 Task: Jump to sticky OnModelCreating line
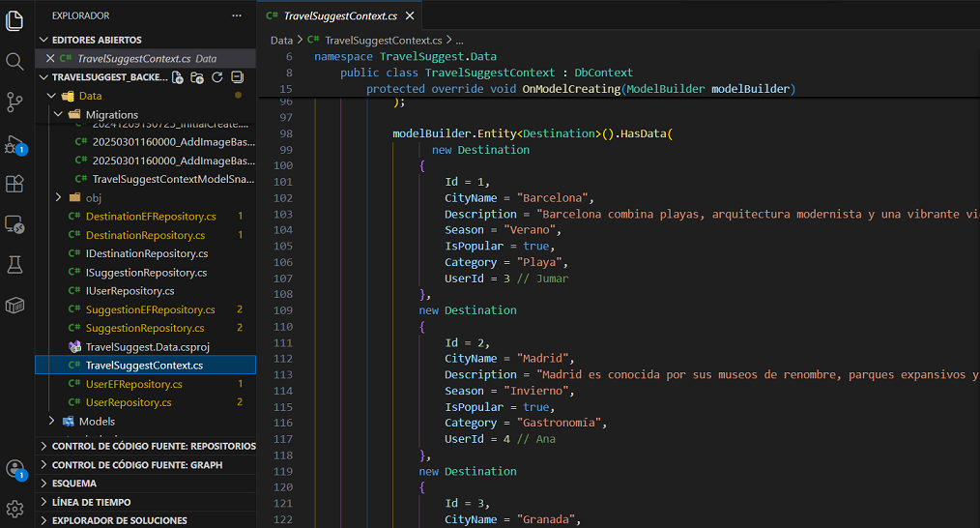[581, 89]
